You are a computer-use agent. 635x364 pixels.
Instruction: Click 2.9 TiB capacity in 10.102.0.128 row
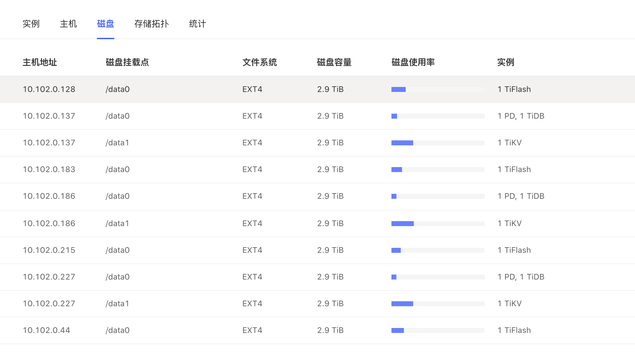pyautogui.click(x=330, y=89)
